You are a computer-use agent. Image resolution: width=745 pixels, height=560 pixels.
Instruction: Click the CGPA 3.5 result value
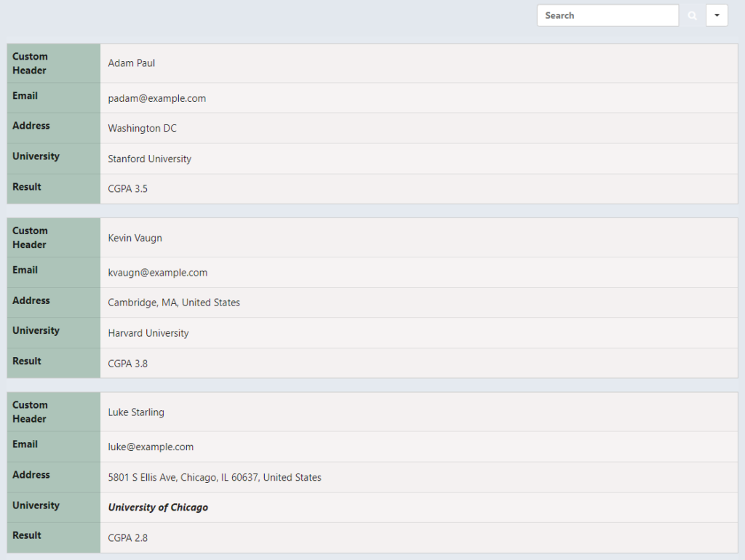pyautogui.click(x=128, y=188)
